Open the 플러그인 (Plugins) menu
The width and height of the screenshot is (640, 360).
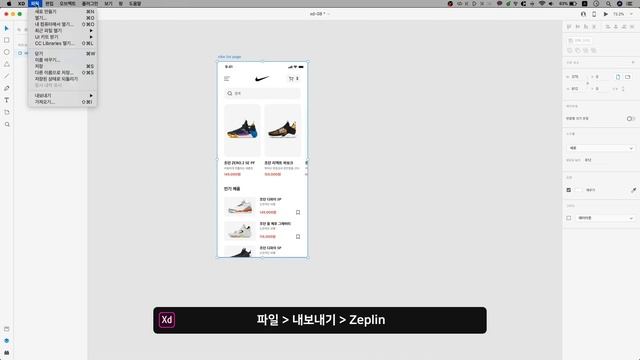[89, 4]
